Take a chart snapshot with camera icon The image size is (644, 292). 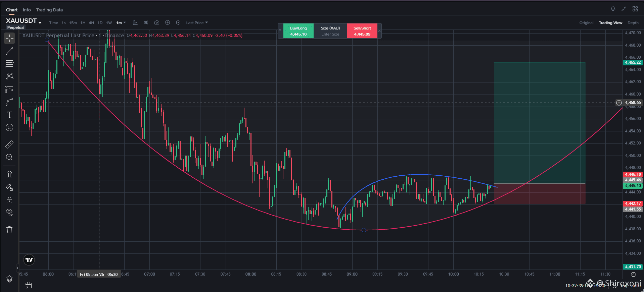pos(157,22)
